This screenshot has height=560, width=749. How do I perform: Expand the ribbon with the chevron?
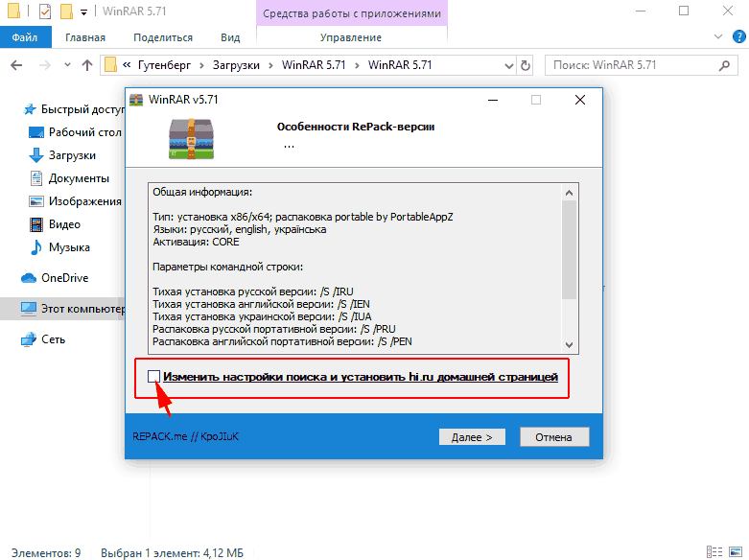pos(718,36)
